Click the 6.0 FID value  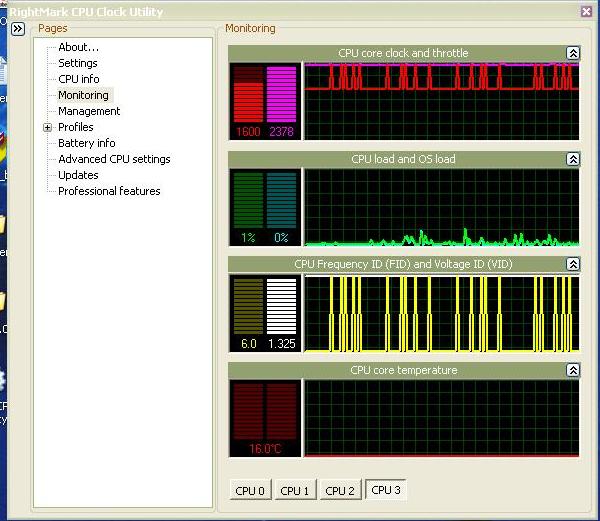pyautogui.click(x=248, y=344)
